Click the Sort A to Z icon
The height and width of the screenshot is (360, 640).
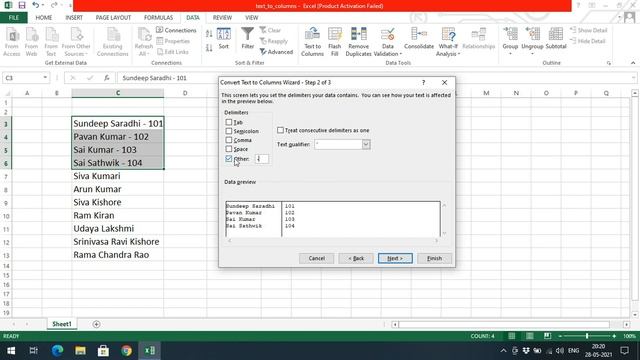pos(209,34)
